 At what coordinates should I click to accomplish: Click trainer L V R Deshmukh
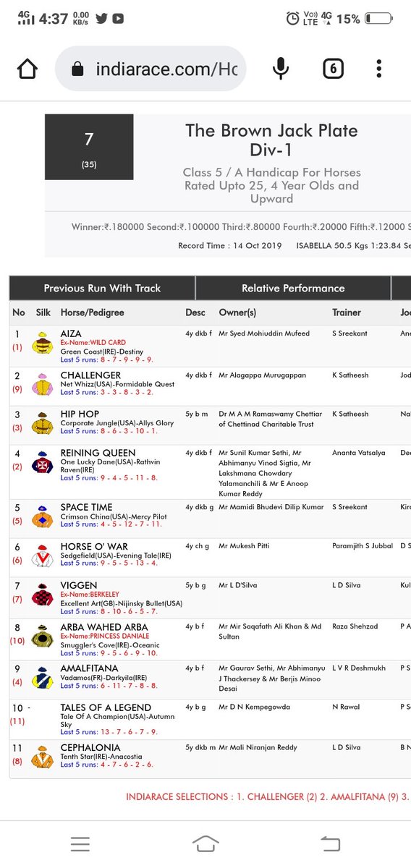[360, 667]
